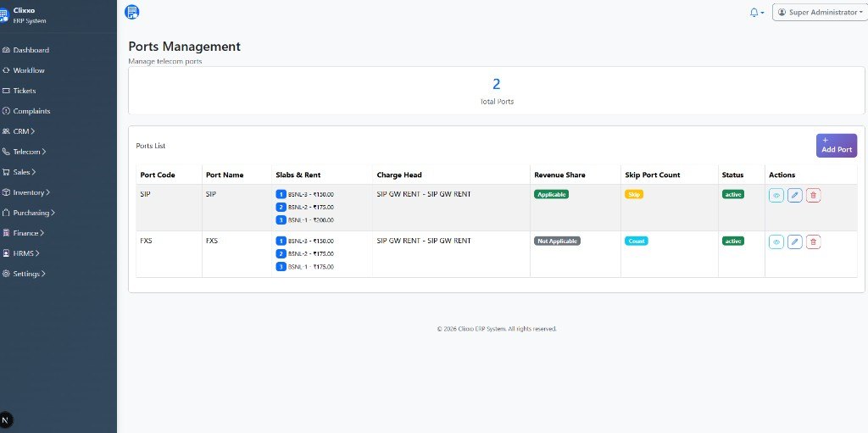Expand the HRMS submenu chevron
The width and height of the screenshot is (868, 433).
pyautogui.click(x=37, y=253)
